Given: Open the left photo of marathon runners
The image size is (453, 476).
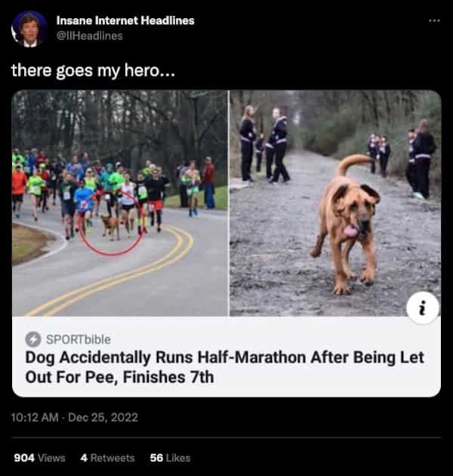Looking at the screenshot, I should [x=120, y=203].
